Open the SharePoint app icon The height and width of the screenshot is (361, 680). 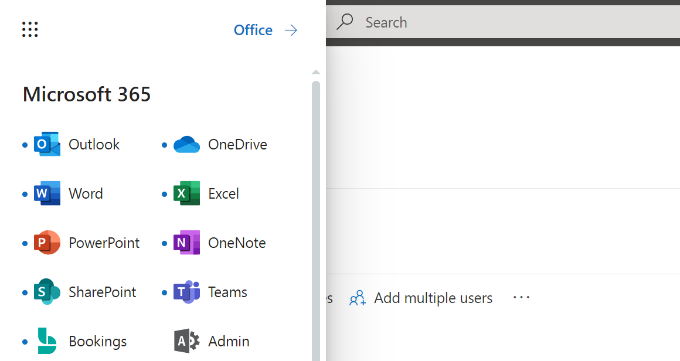[x=47, y=292]
